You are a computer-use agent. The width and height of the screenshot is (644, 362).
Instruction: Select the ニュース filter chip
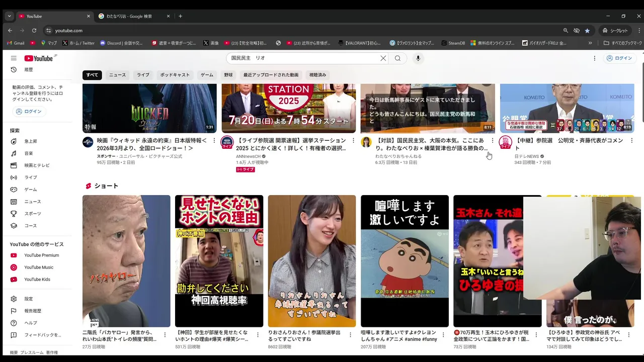[x=118, y=75]
